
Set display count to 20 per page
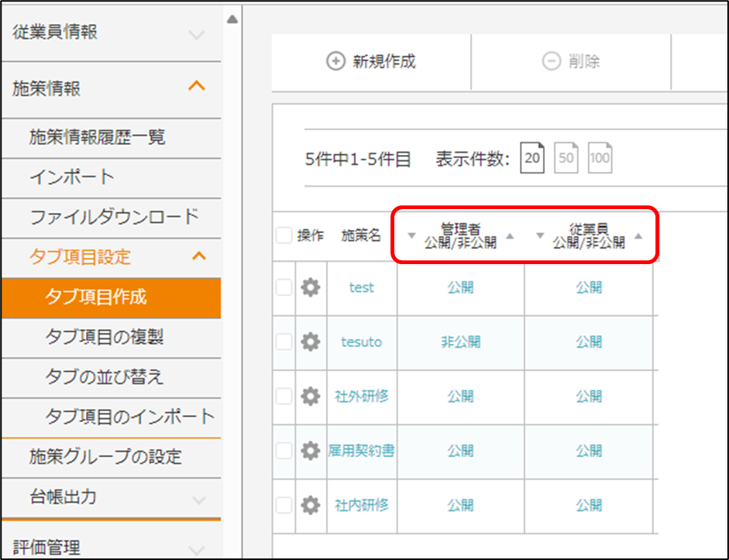[532, 159]
